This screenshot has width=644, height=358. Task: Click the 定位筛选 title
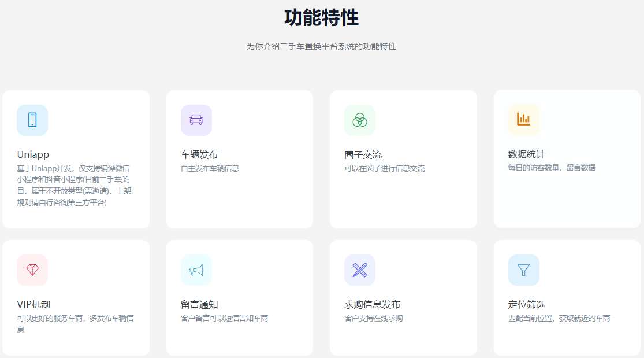526,304
